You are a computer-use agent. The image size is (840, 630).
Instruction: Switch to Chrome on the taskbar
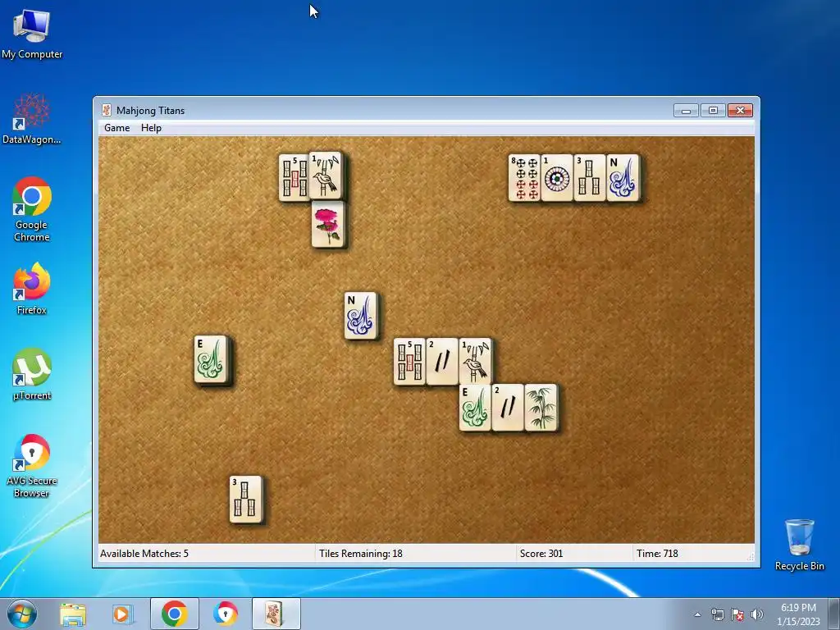174,614
